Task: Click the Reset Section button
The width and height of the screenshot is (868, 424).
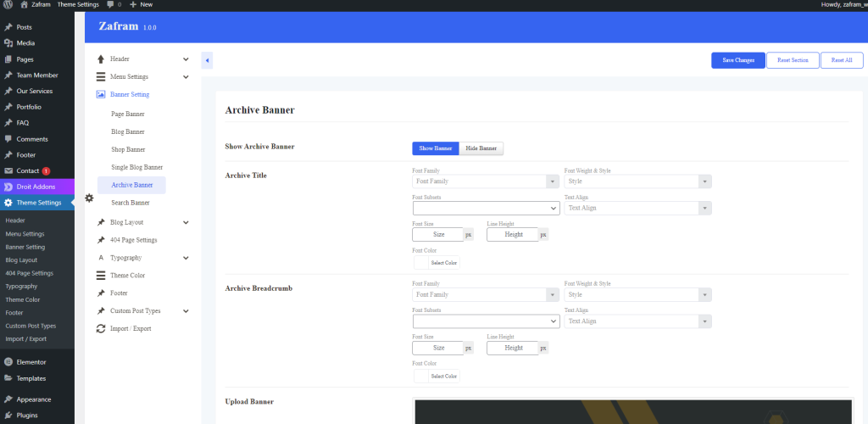Action: tap(793, 60)
